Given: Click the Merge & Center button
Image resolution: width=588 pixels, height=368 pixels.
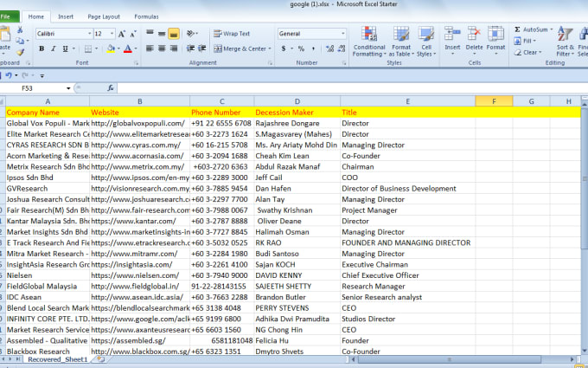Looking at the screenshot, I should [240, 48].
